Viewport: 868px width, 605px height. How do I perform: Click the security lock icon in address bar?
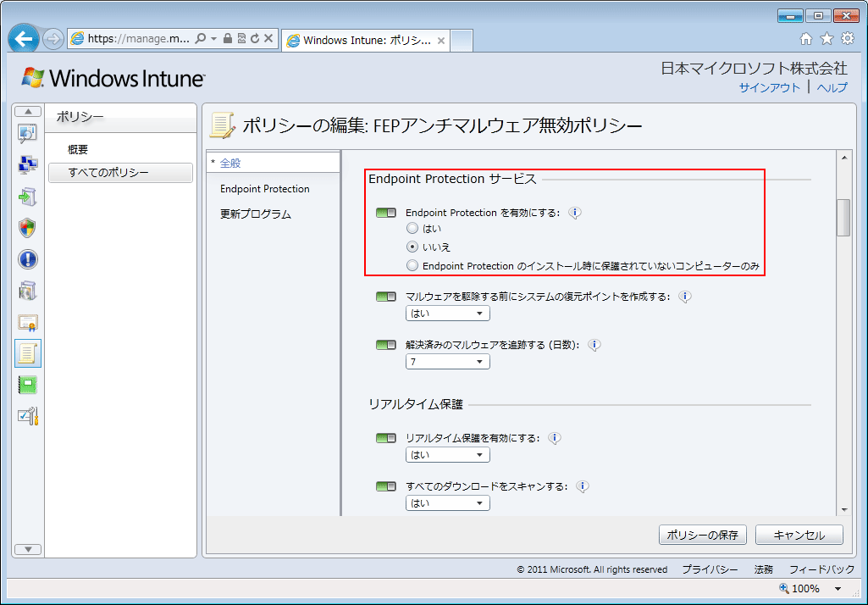(x=228, y=38)
